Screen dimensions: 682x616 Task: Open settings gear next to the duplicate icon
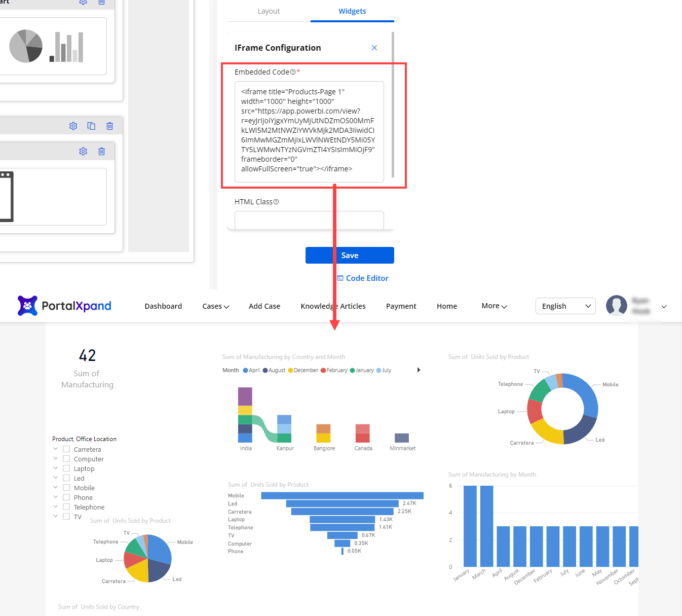click(x=73, y=126)
